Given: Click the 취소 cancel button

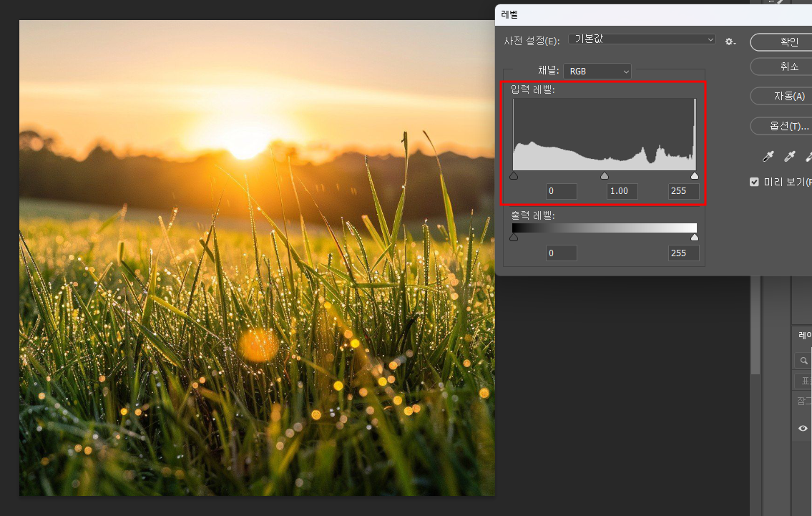Looking at the screenshot, I should click(781, 67).
